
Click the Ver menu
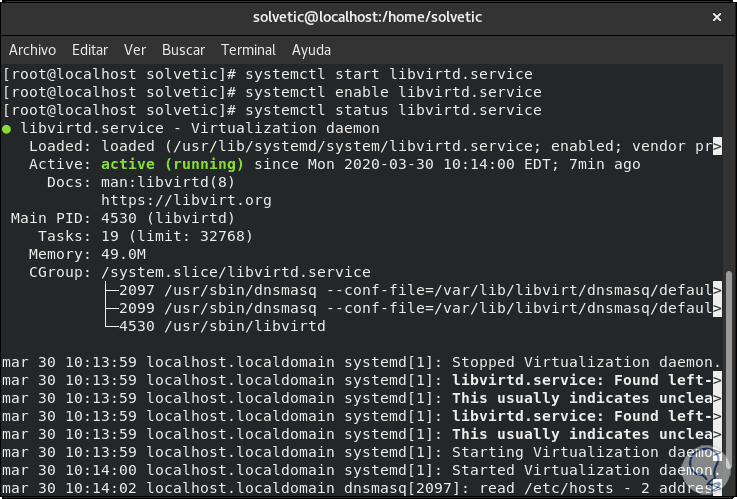[135, 49]
